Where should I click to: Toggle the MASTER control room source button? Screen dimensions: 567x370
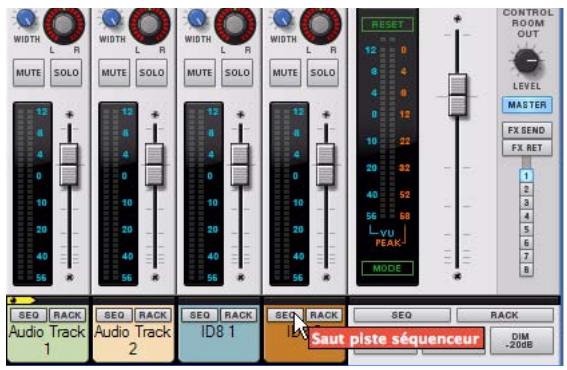527,105
